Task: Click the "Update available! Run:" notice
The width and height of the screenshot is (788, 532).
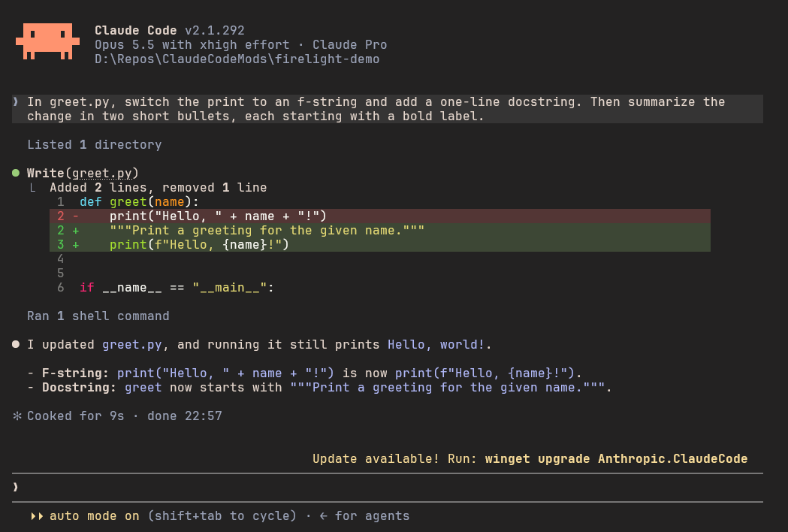Action: click(x=394, y=459)
